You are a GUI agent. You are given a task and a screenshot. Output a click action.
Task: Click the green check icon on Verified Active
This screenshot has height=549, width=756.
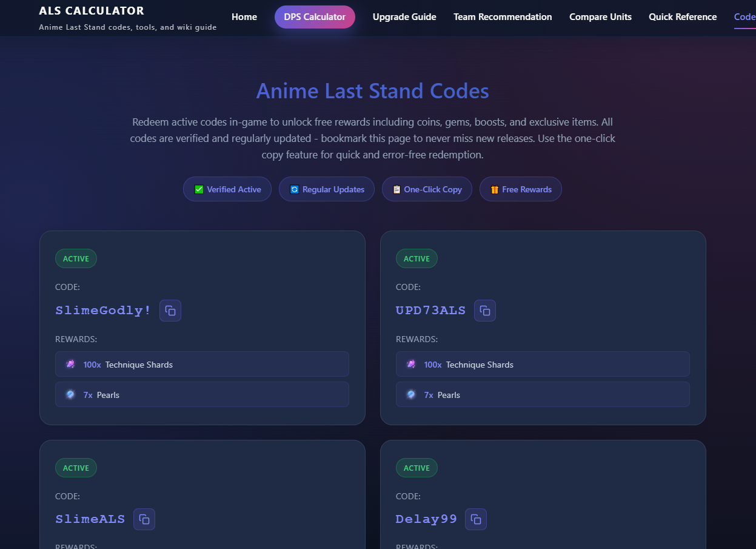(198, 189)
